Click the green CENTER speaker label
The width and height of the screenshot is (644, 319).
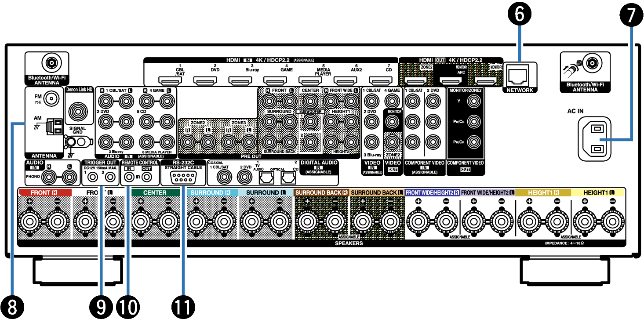click(x=155, y=192)
